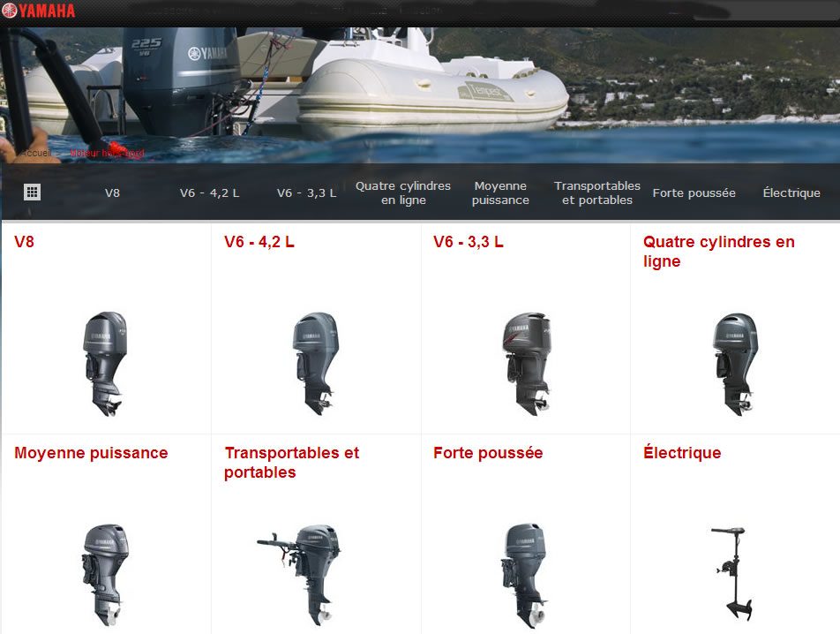The image size is (840, 634).
Task: Choose V6 - 3,3 L in category bar
Action: [306, 192]
